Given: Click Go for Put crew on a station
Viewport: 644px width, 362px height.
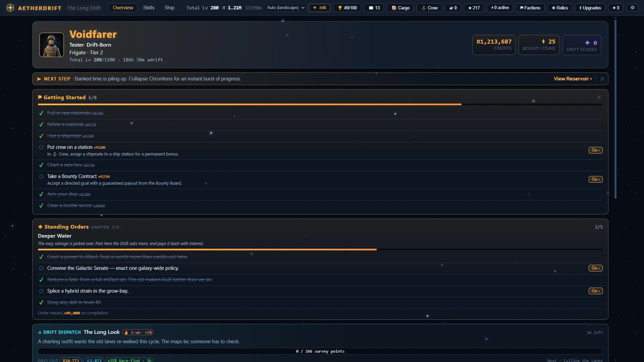Looking at the screenshot, I should (x=595, y=150).
